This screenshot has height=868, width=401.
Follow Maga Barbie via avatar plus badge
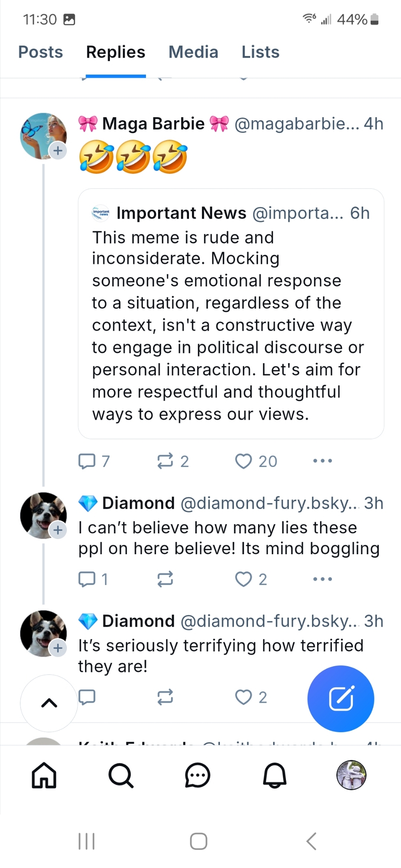tap(58, 151)
